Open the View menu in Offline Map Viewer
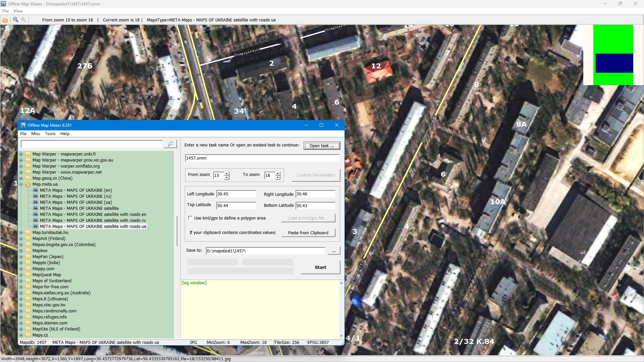Screen dimensions: 644x362 pyautogui.click(x=18, y=11)
